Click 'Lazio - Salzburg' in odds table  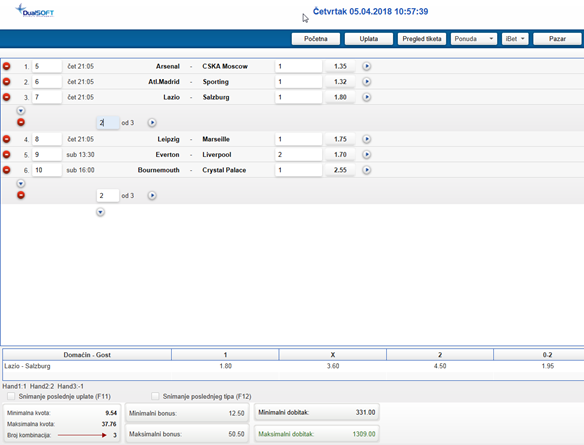click(x=27, y=366)
